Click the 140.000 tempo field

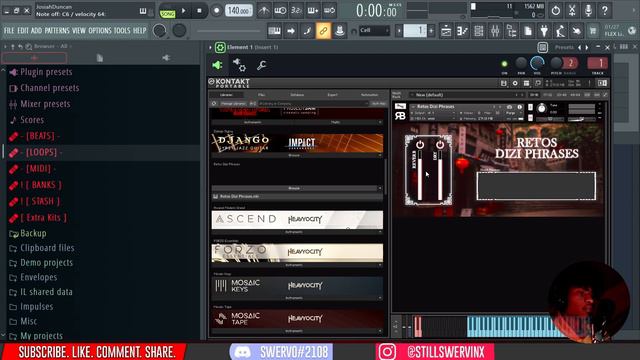(239, 11)
